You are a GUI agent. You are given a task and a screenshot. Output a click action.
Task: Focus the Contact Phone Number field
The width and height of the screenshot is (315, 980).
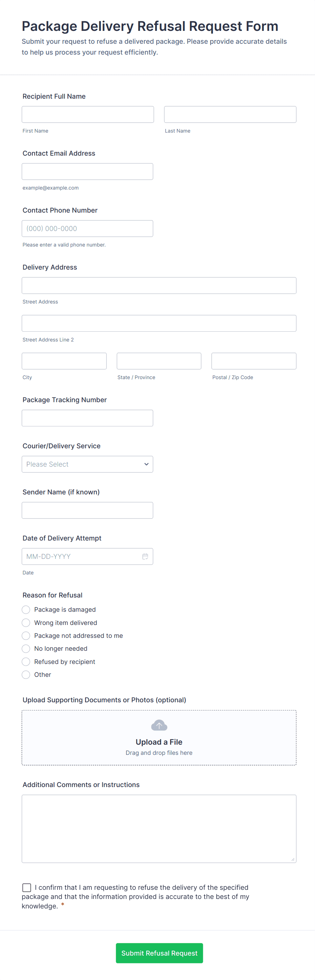[87, 229]
